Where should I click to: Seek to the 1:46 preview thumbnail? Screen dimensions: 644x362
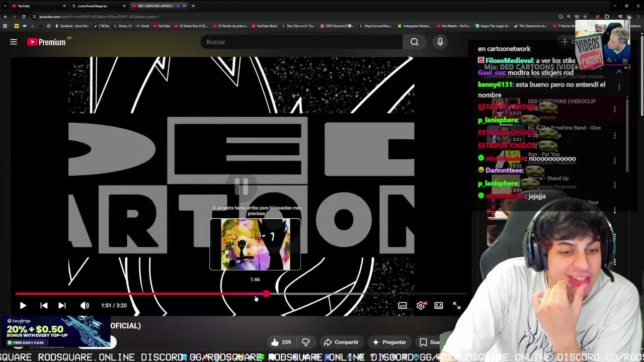pyautogui.click(x=255, y=244)
